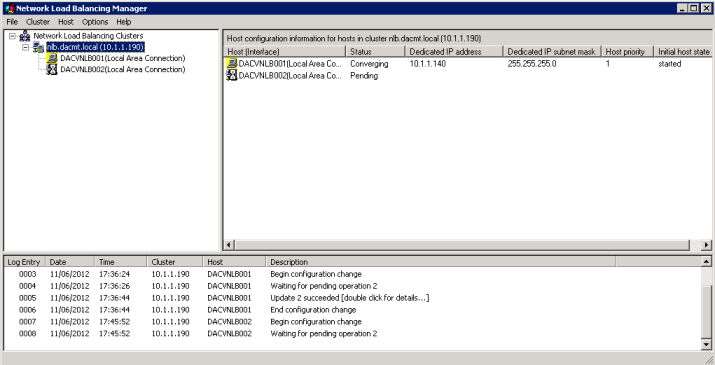
Task: Select Network Load Balancing Clusters root label
Action: coord(88,36)
